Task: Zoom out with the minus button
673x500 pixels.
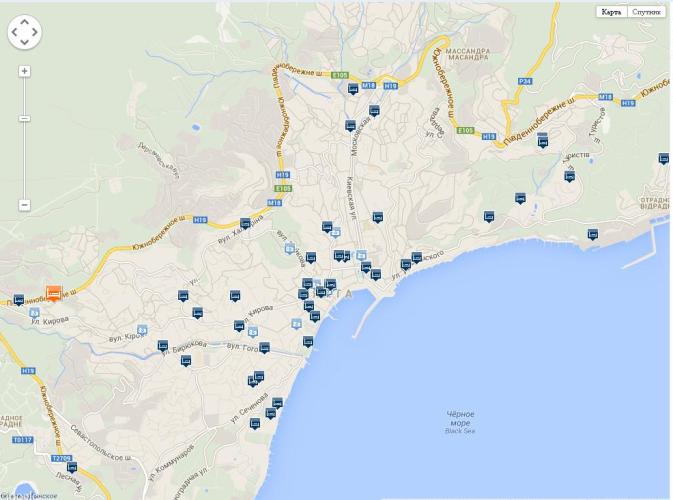Action: point(24,205)
